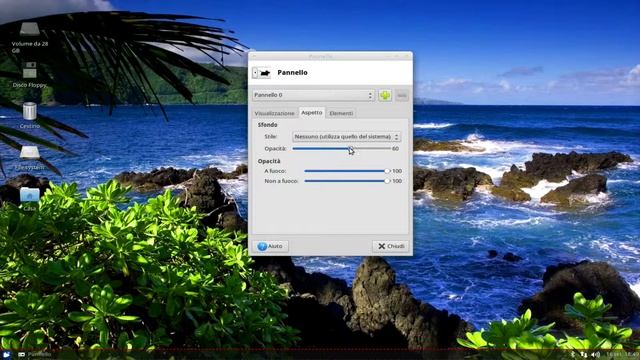Switch to the Elementi tab
Image resolution: width=640 pixels, height=360 pixels.
click(341, 113)
